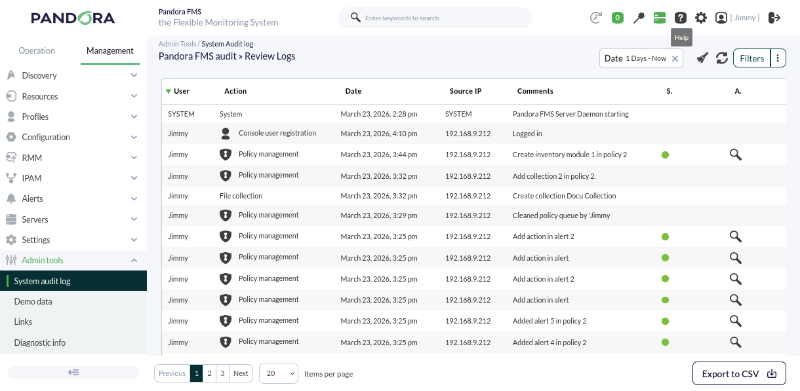Open the green server status icon
This screenshot has width=800, height=391.
click(x=660, y=18)
